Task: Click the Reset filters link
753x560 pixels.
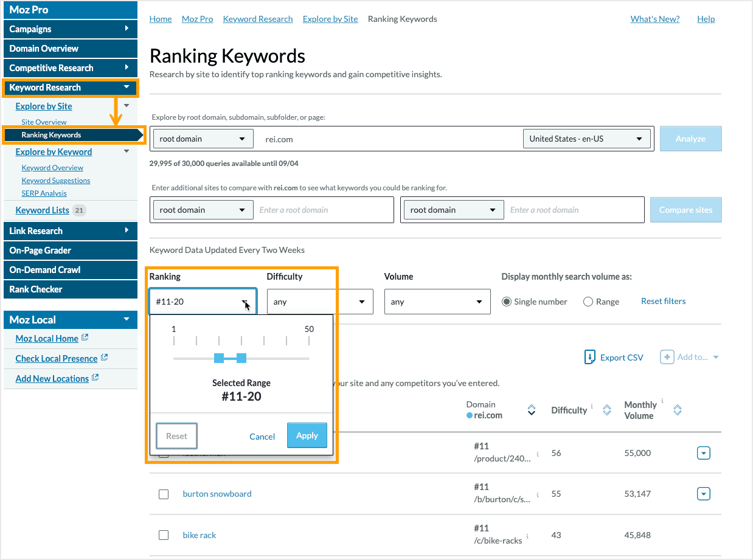Action: pyautogui.click(x=663, y=301)
